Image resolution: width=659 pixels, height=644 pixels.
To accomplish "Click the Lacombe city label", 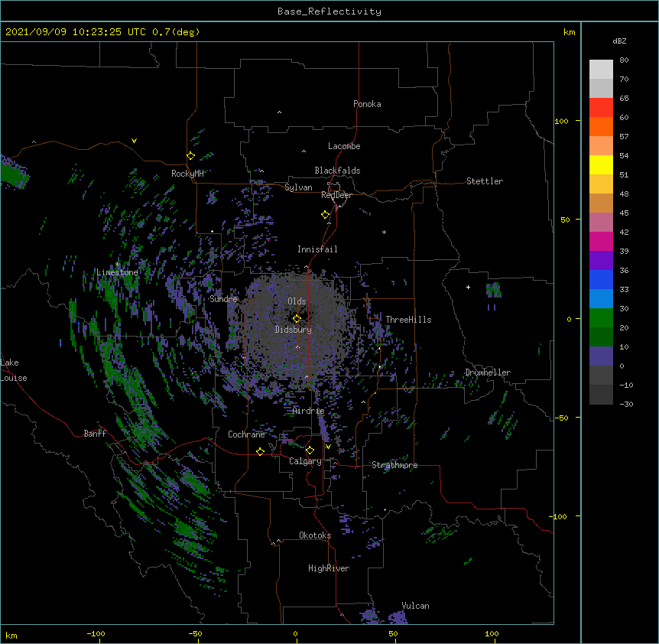I will [344, 146].
